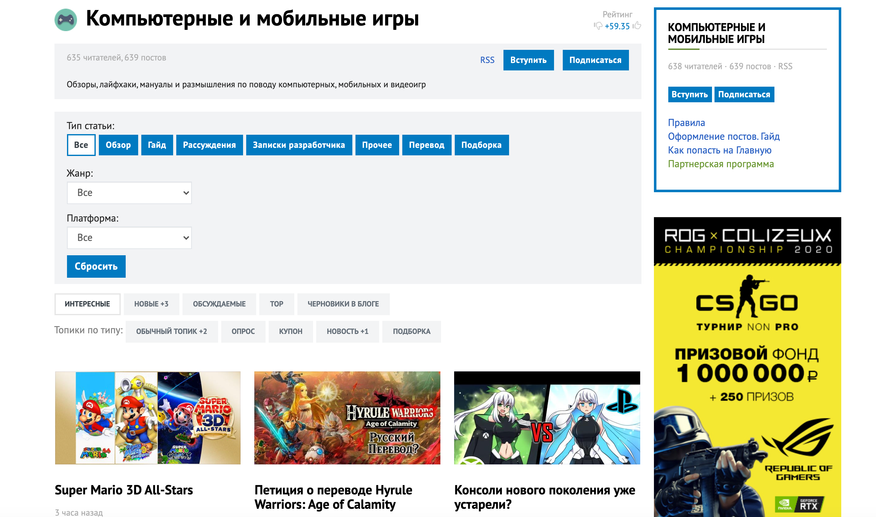Open 'Петиция о переводе Hyrule Warriors' title
Viewport: 876px width, 517px height.
334,497
